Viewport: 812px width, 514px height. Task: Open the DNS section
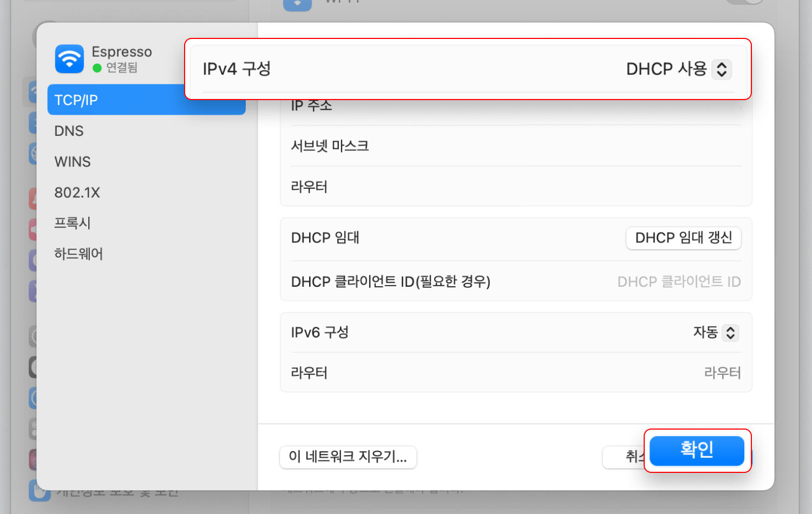click(69, 131)
